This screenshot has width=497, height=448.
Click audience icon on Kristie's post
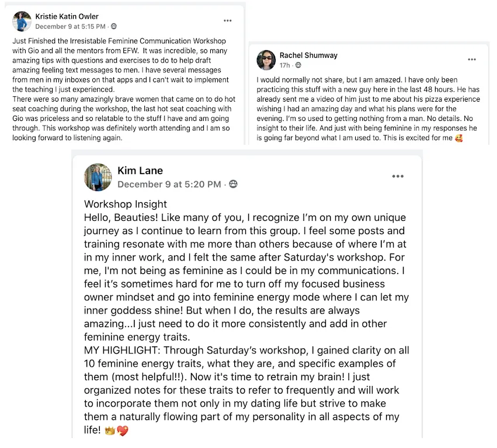[114, 26]
